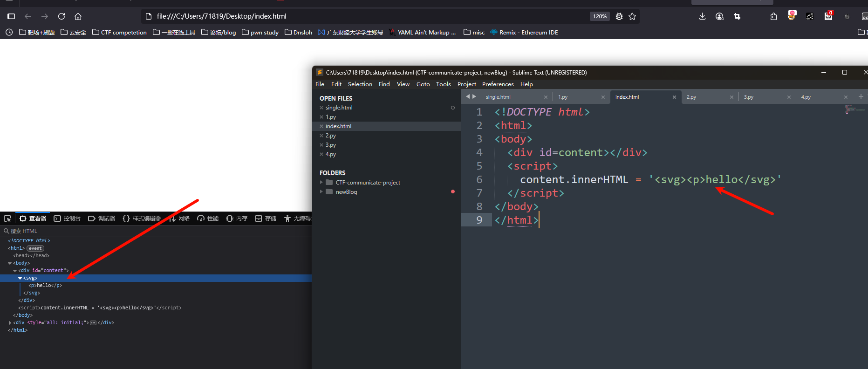
Task: Go to the browser home page
Action: click(78, 16)
